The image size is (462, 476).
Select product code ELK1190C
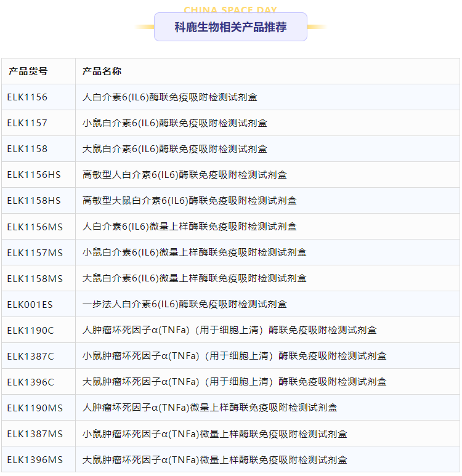pyautogui.click(x=31, y=330)
